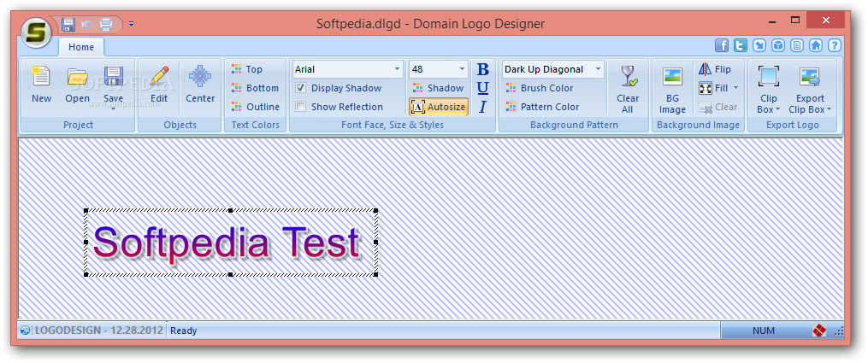Screen dimensions: 868x363
Task: Click the NUM status bar indicator
Action: (764, 331)
